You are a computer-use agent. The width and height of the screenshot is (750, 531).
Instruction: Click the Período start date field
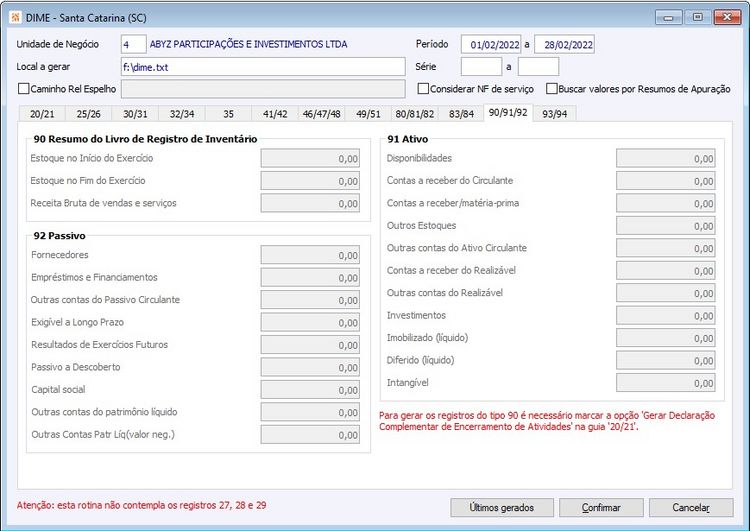tap(491, 44)
